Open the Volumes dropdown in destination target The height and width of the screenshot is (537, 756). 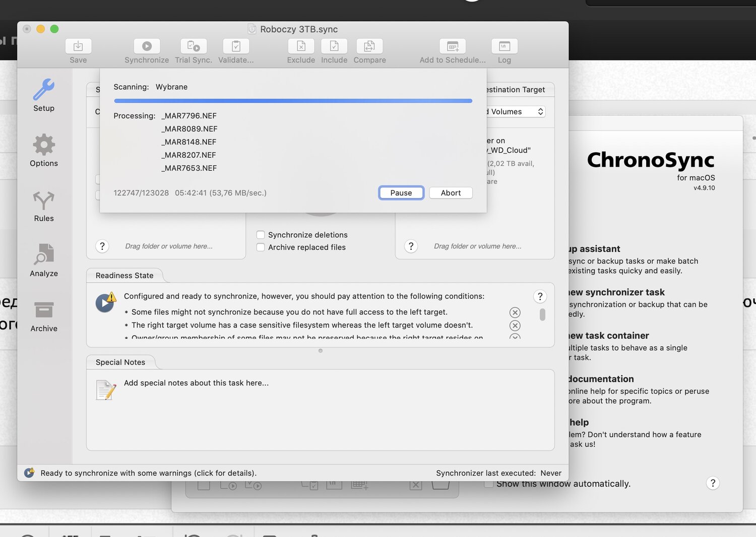(x=516, y=112)
